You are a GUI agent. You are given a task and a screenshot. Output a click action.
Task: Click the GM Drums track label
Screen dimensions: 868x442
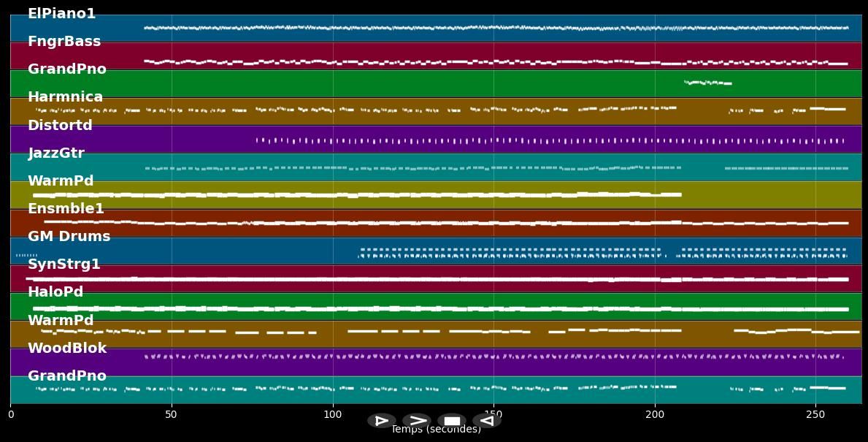point(69,237)
